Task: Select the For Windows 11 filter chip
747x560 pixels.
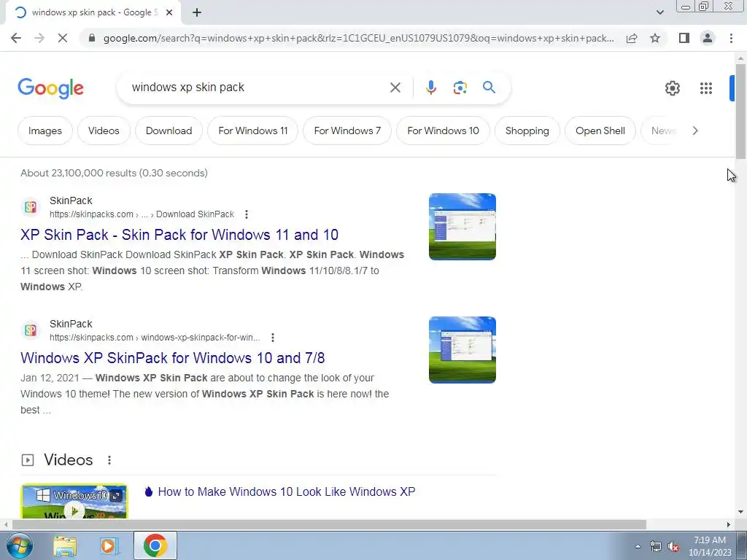Action: (x=253, y=131)
